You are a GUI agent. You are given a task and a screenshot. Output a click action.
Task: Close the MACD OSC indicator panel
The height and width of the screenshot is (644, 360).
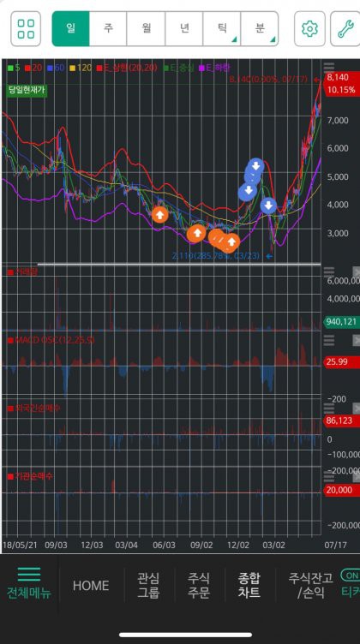(x=357, y=340)
